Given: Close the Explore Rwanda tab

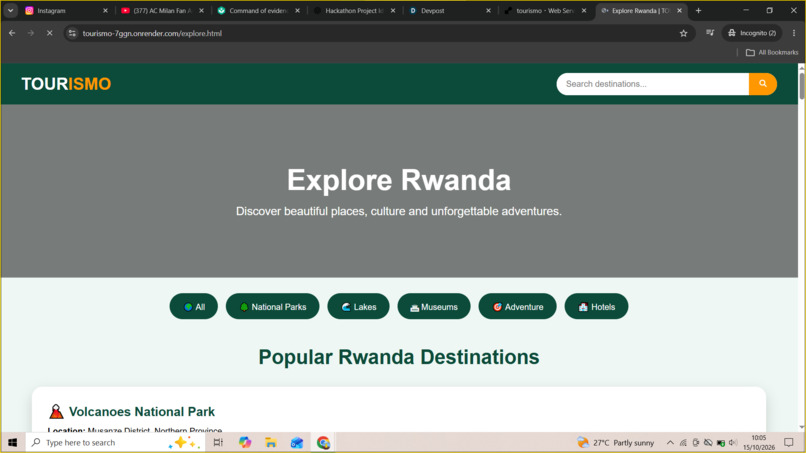Looking at the screenshot, I should (x=679, y=10).
